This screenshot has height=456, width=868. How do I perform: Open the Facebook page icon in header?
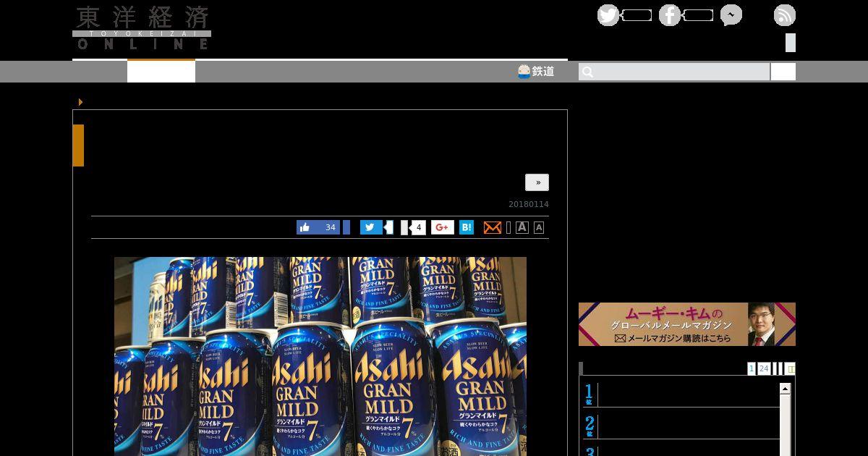(x=670, y=15)
